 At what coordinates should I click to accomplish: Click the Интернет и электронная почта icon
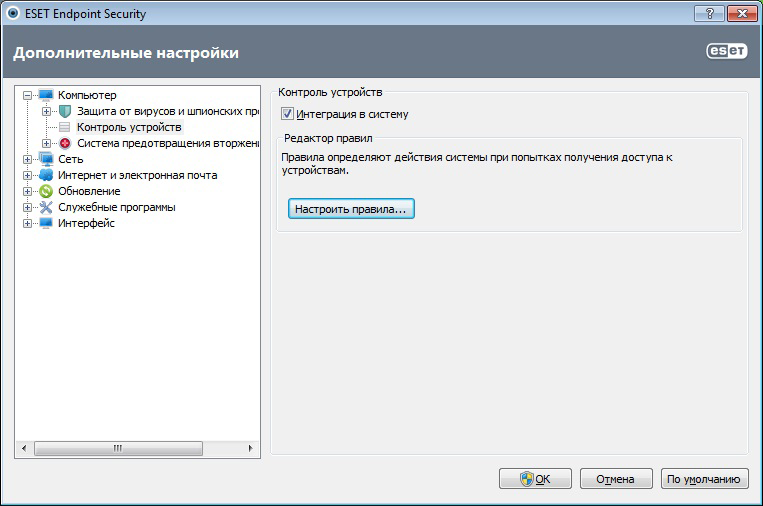tap(46, 175)
